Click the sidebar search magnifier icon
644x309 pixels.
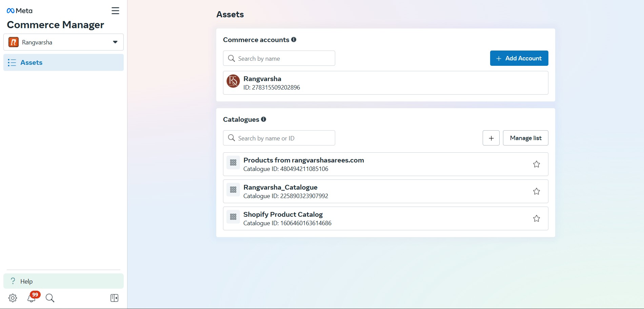[x=50, y=298]
